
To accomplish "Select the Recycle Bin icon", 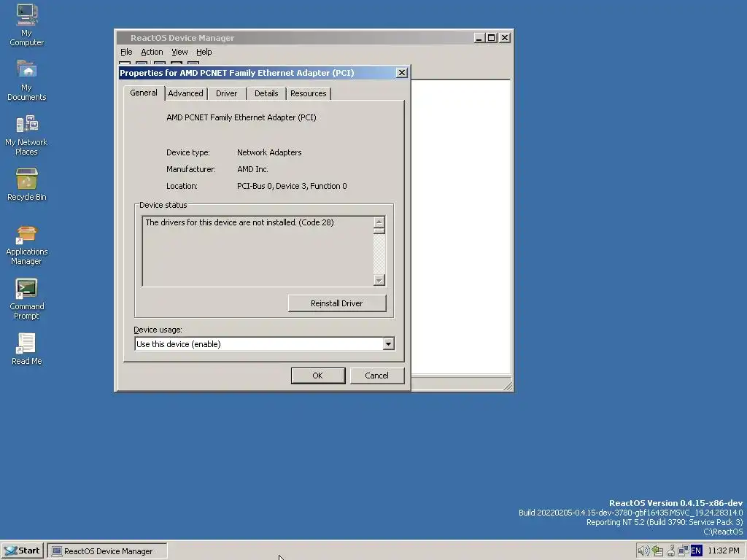I will click(x=27, y=184).
